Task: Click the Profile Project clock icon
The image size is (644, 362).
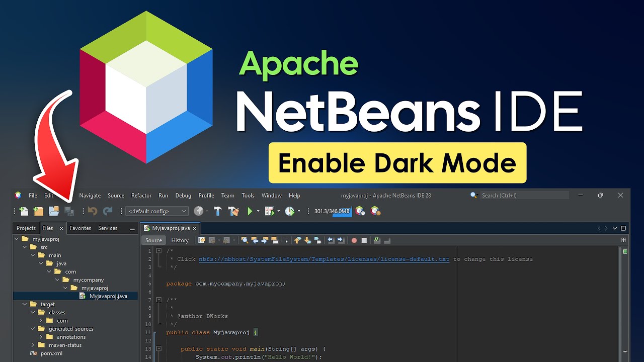Action: (290, 211)
